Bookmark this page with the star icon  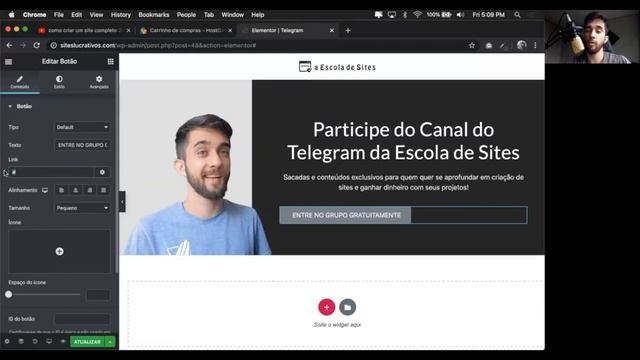click(x=472, y=45)
